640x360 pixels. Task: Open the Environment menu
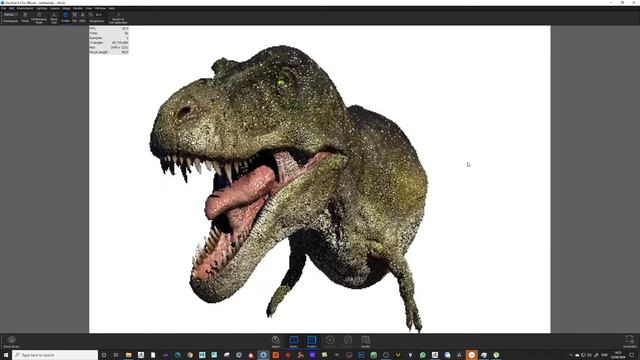tap(25, 8)
